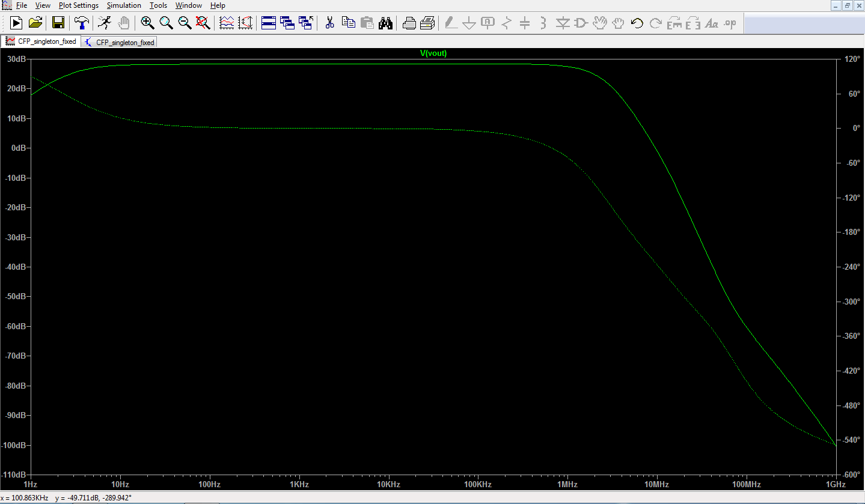Click the Autorange axes icon

tap(245, 23)
